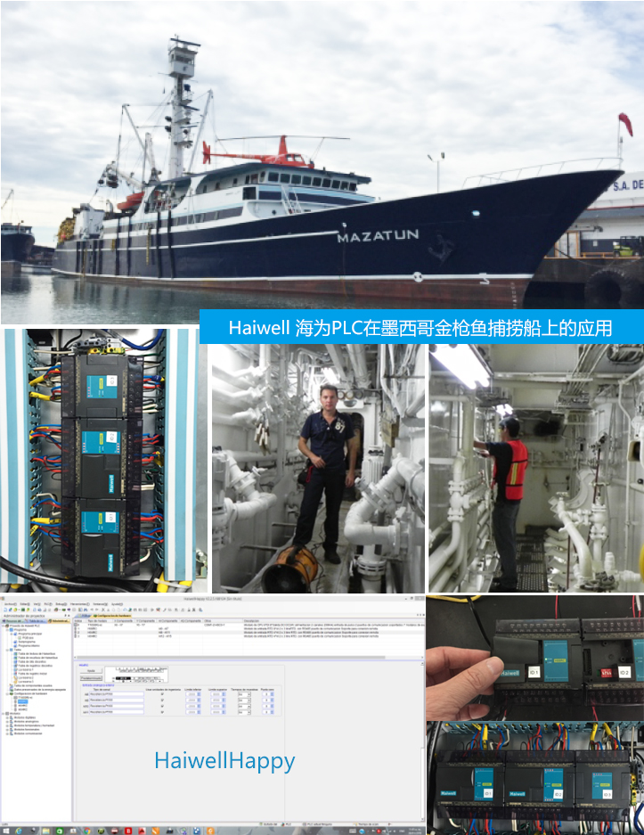Open Chrome from the taskbar
Screen dimensions: 644x835
pyautogui.click(x=86, y=831)
